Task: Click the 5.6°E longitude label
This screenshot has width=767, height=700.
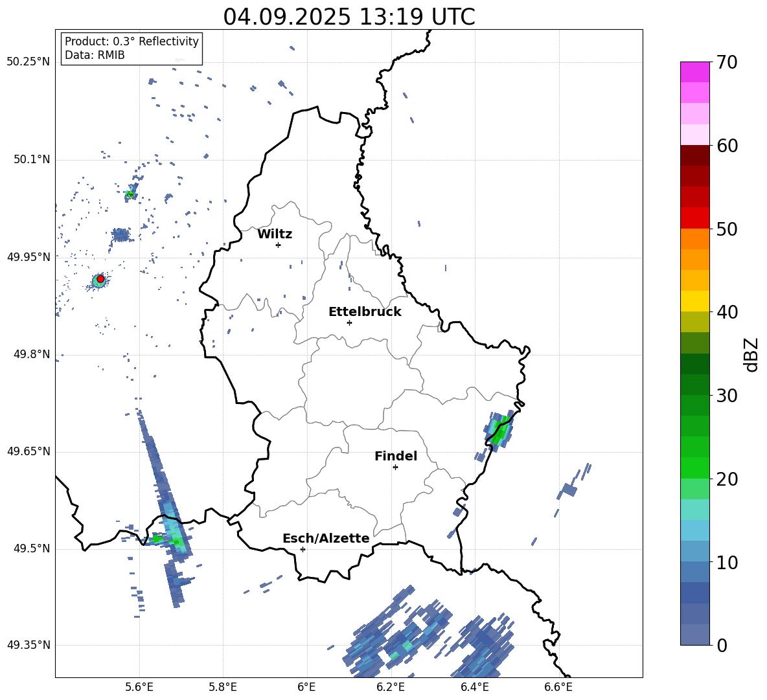Action: click(x=139, y=687)
